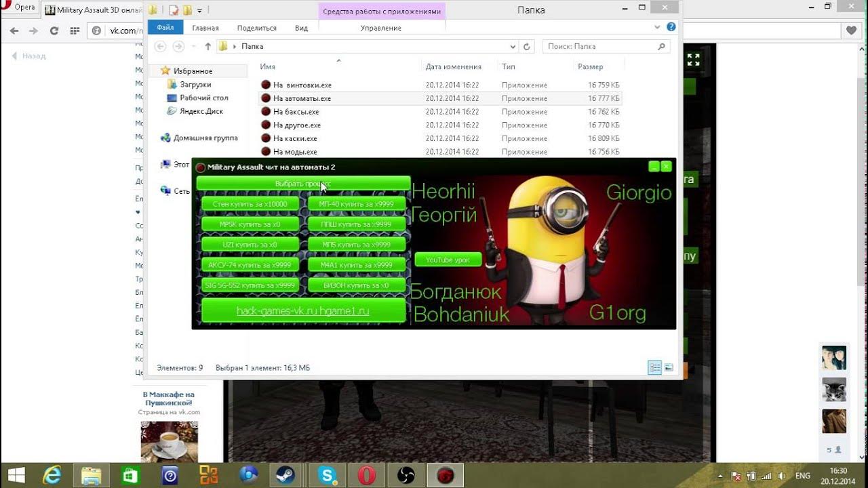Click the Выбрать процесс button
This screenshot has width=868, height=488.
[303, 184]
